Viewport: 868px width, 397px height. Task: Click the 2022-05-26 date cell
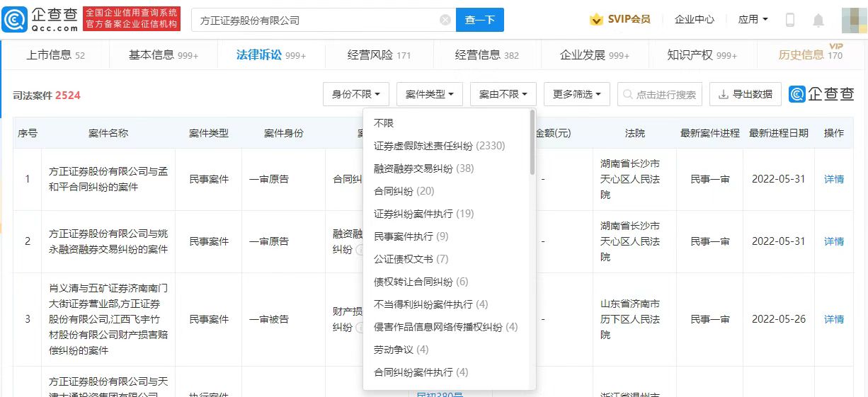[x=779, y=319]
